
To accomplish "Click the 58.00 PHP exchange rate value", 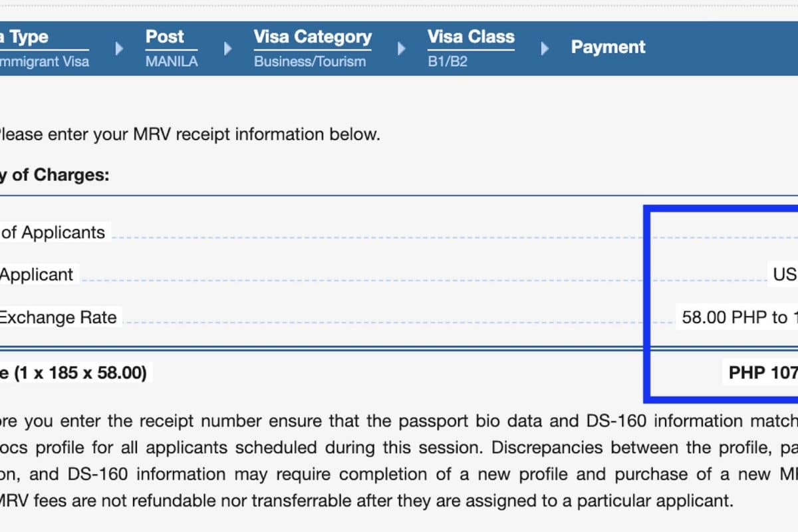I will (x=735, y=317).
